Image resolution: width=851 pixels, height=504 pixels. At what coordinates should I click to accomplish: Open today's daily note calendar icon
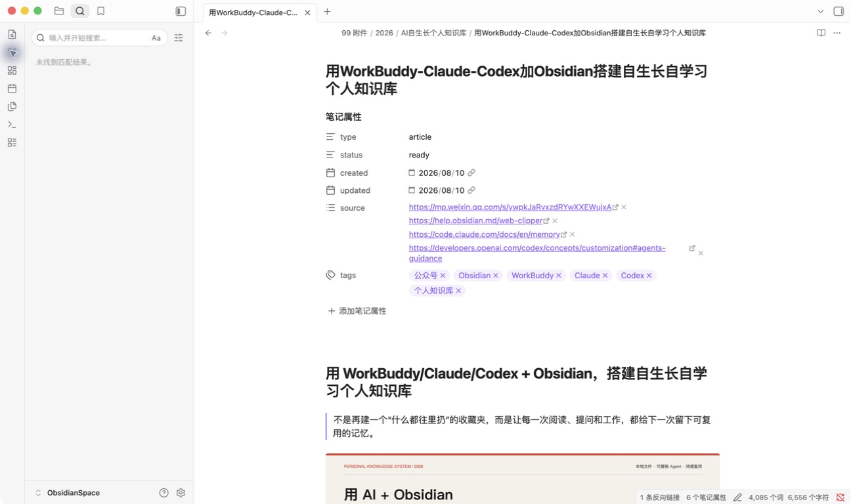click(x=12, y=89)
